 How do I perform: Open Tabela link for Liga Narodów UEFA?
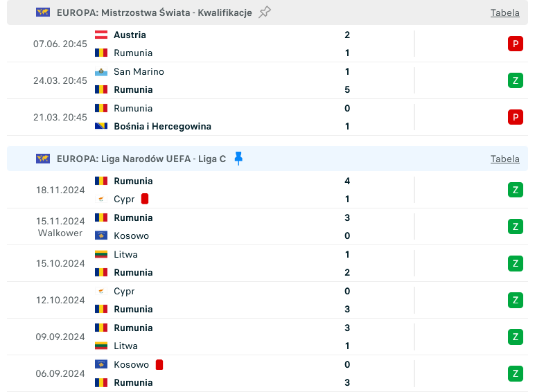(x=505, y=159)
